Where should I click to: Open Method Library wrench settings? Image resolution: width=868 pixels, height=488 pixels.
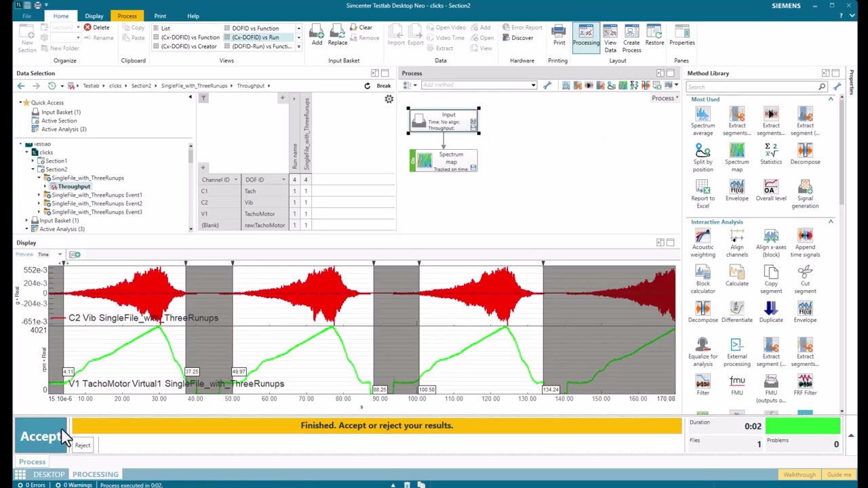point(837,87)
